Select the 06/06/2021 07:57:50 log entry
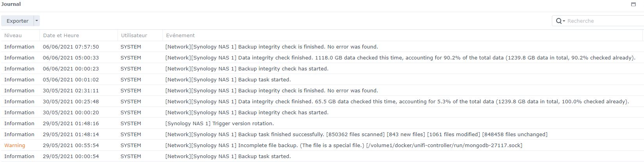The image size is (644, 162). point(71,47)
